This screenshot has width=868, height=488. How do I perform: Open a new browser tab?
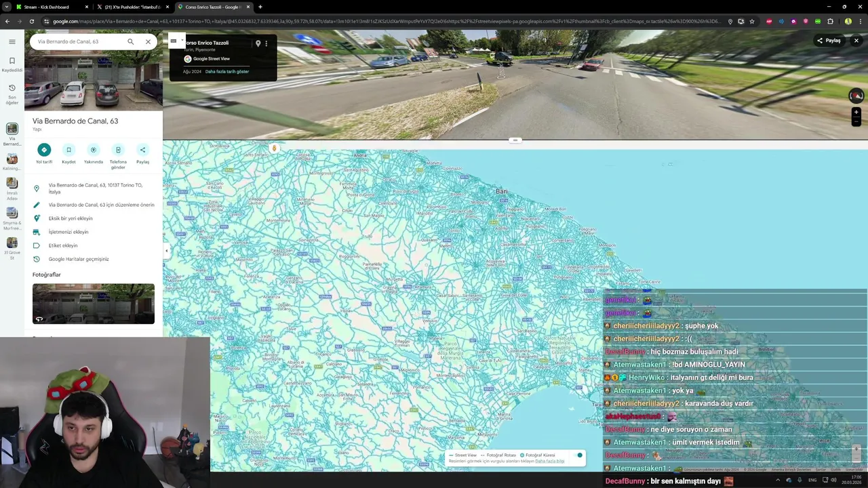260,7
